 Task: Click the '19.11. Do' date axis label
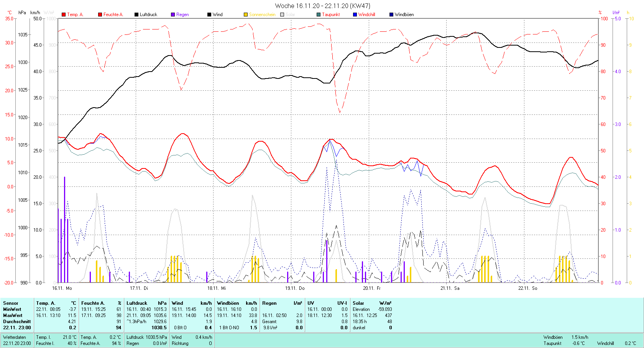tap(295, 288)
